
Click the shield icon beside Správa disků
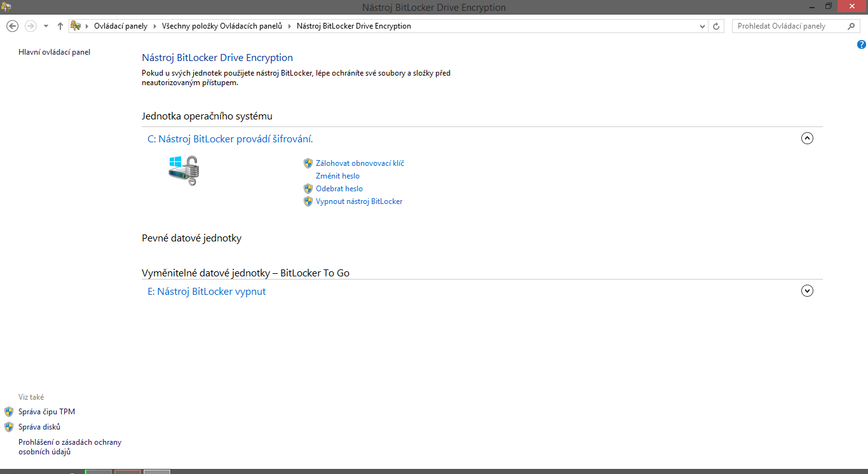pos(9,426)
